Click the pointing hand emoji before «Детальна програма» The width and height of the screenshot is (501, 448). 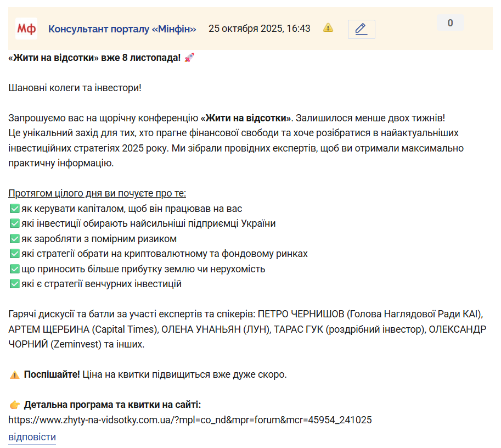[15, 405]
